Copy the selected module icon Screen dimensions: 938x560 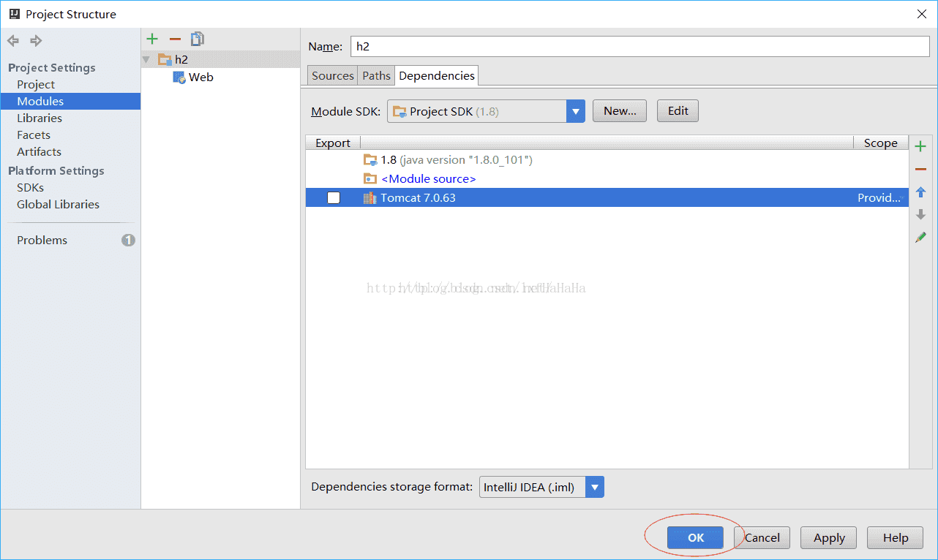click(x=197, y=39)
